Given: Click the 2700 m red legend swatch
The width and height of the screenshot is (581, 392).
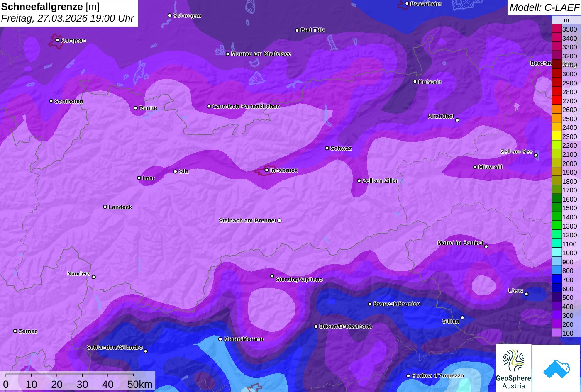Looking at the screenshot, I should click(x=557, y=101).
